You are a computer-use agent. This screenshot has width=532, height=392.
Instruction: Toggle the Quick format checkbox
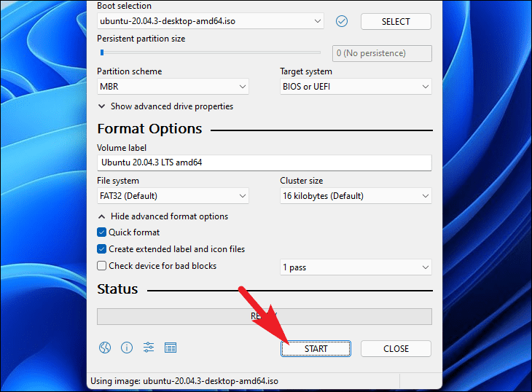[101, 232]
